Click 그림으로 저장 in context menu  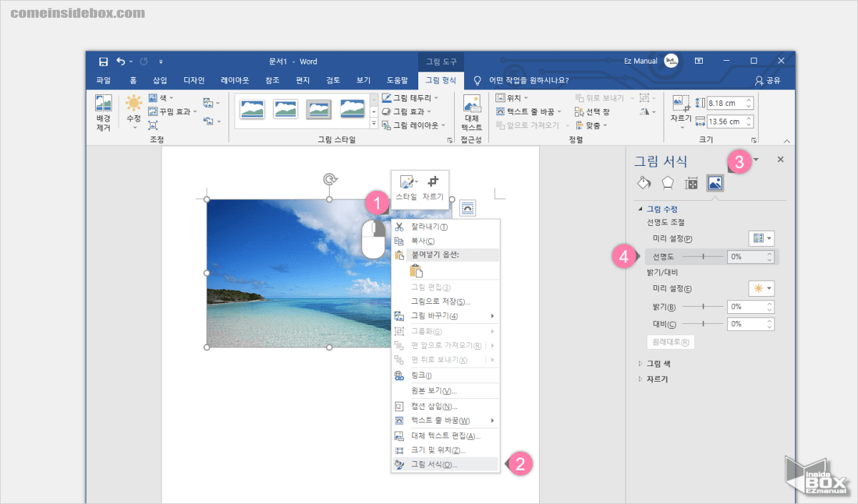coord(440,302)
